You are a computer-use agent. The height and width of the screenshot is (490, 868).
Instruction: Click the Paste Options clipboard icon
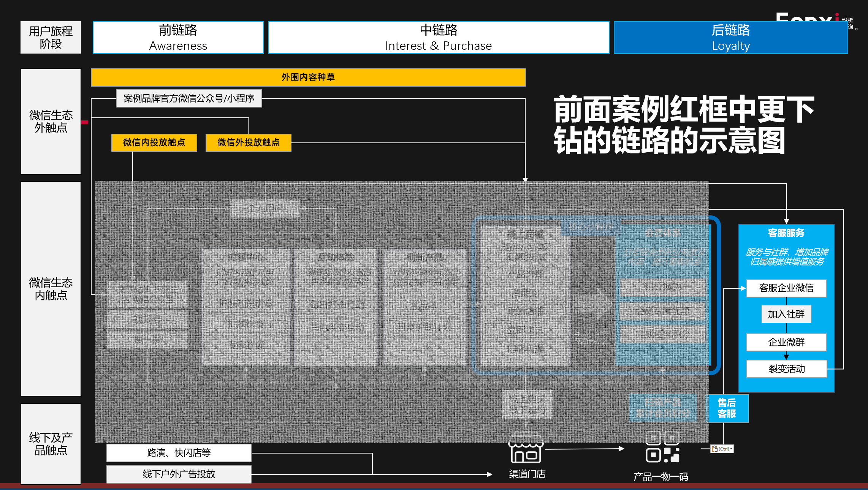tap(715, 449)
